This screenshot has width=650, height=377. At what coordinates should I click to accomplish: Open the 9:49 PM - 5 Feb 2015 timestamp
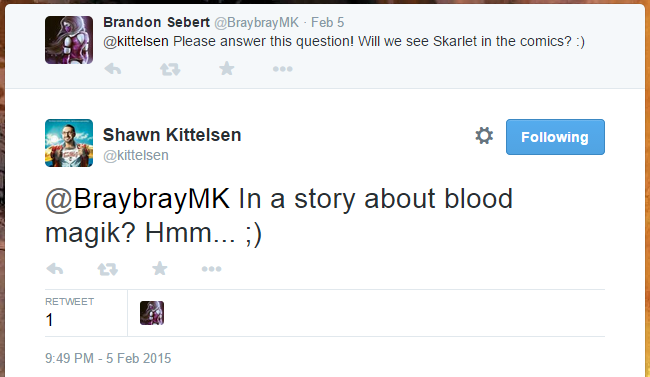click(x=108, y=358)
